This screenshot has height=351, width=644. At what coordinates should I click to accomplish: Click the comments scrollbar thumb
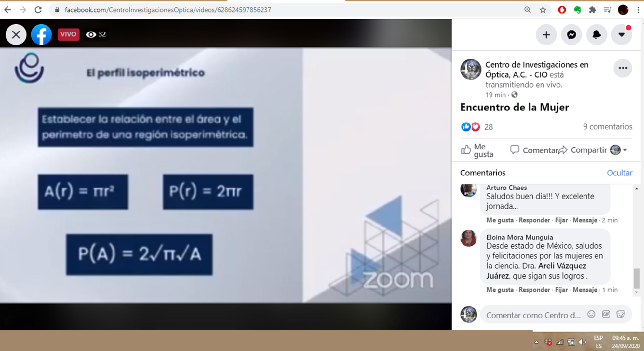[x=637, y=278]
